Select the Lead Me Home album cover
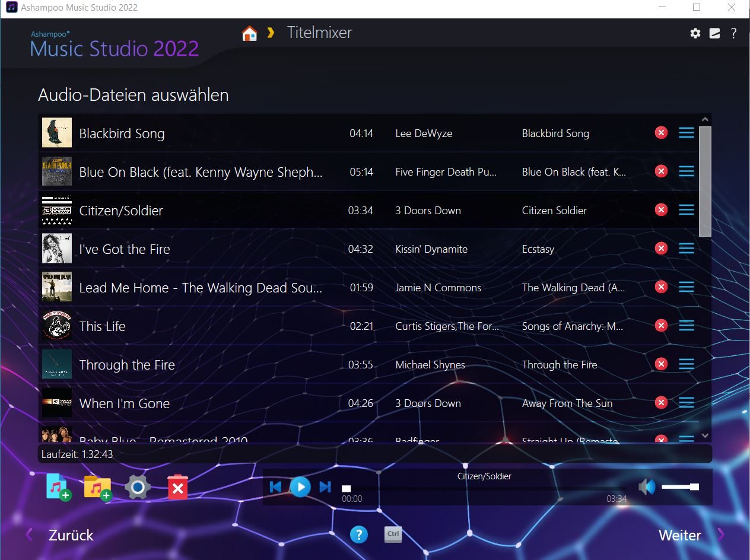This screenshot has height=560, width=750. point(57,287)
